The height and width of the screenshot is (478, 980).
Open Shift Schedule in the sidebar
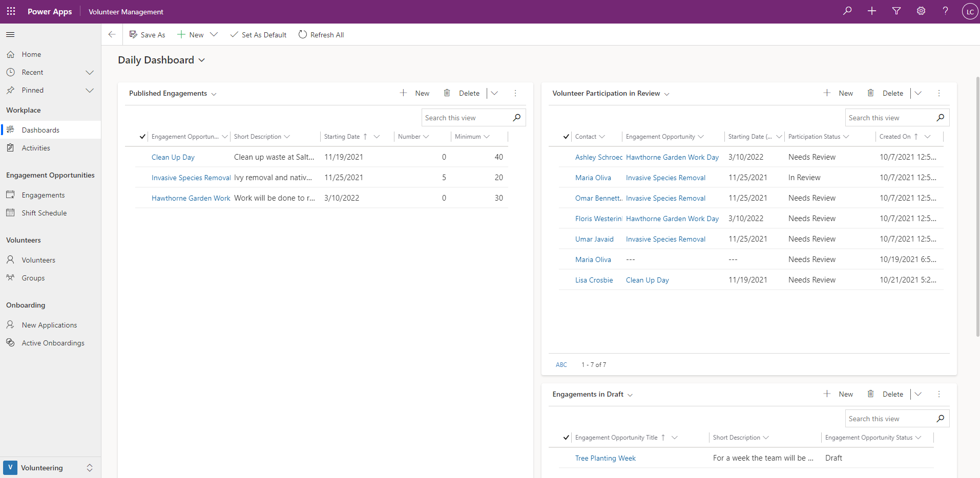(x=44, y=213)
